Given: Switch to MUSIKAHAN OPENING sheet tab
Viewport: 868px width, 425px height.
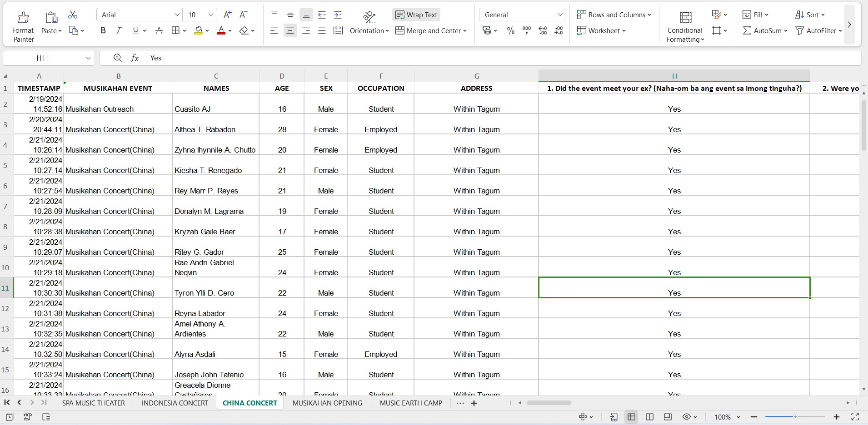Looking at the screenshot, I should (327, 403).
